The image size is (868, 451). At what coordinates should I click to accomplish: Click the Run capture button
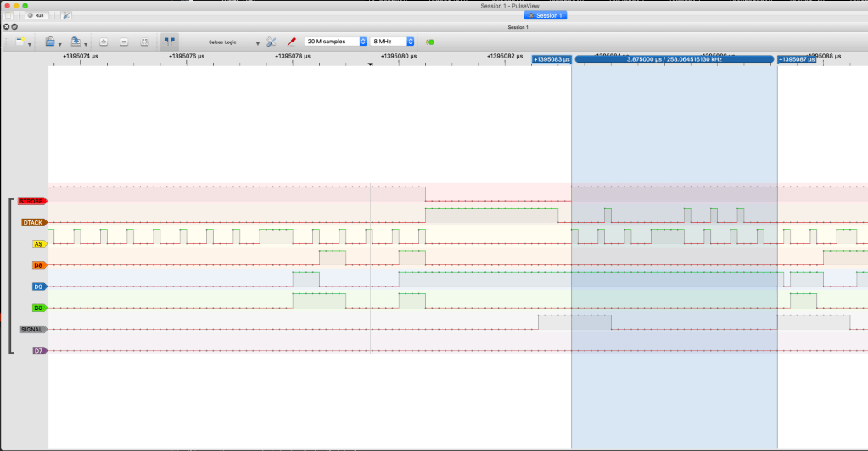click(36, 15)
